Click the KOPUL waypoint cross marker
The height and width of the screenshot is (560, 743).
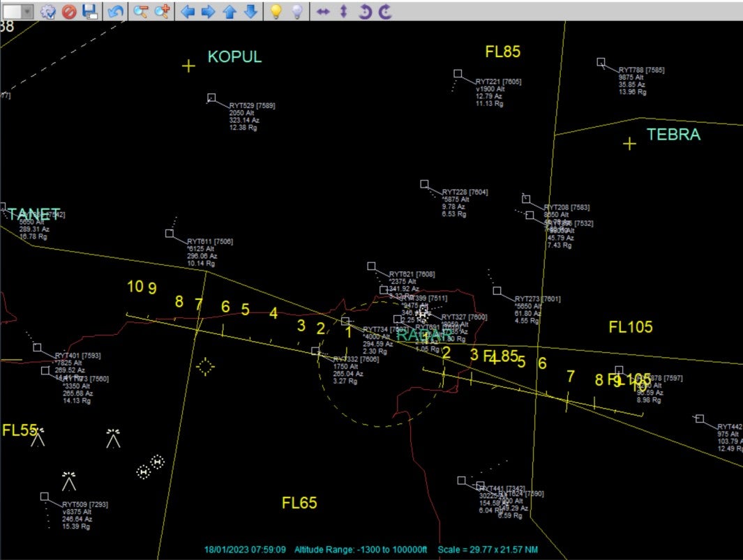click(x=188, y=66)
